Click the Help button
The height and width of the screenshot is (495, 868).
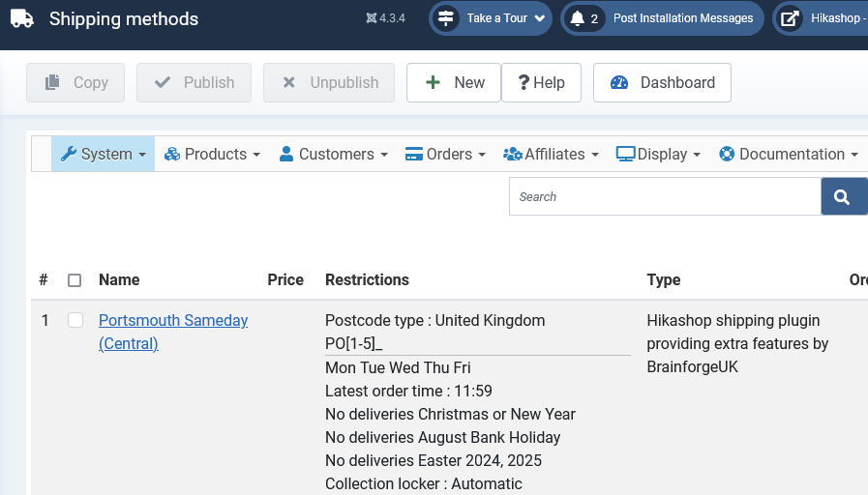click(541, 82)
